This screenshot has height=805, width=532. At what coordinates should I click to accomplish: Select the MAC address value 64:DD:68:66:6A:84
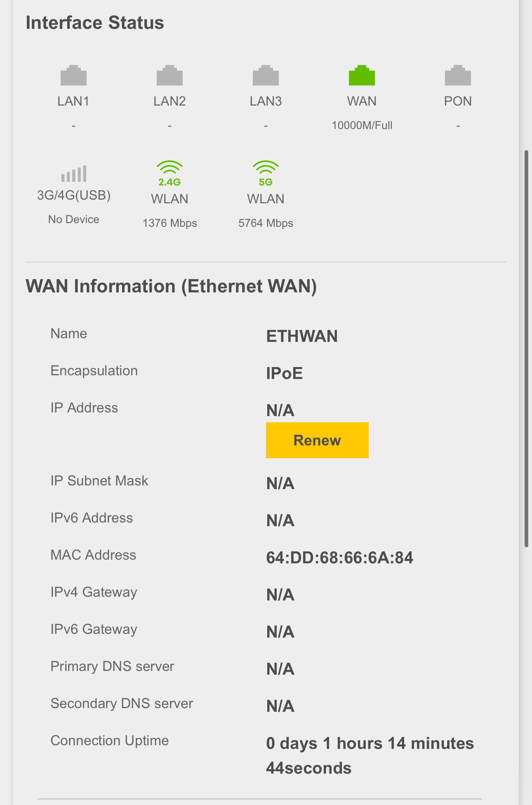339,558
